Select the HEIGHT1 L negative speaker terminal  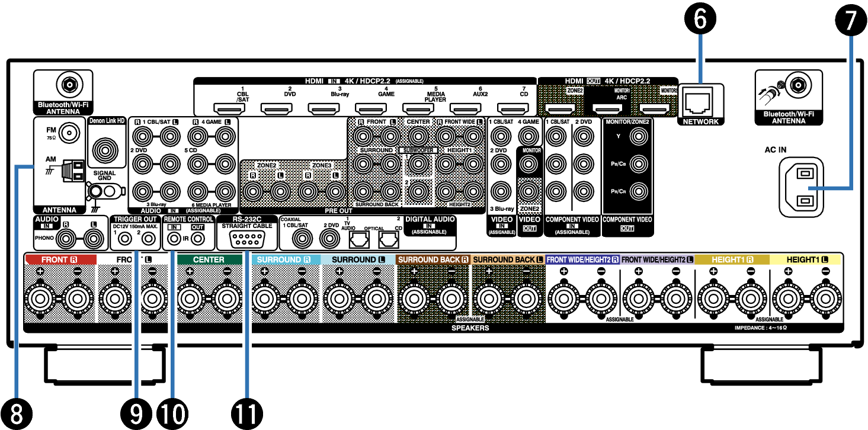pyautogui.click(x=825, y=299)
